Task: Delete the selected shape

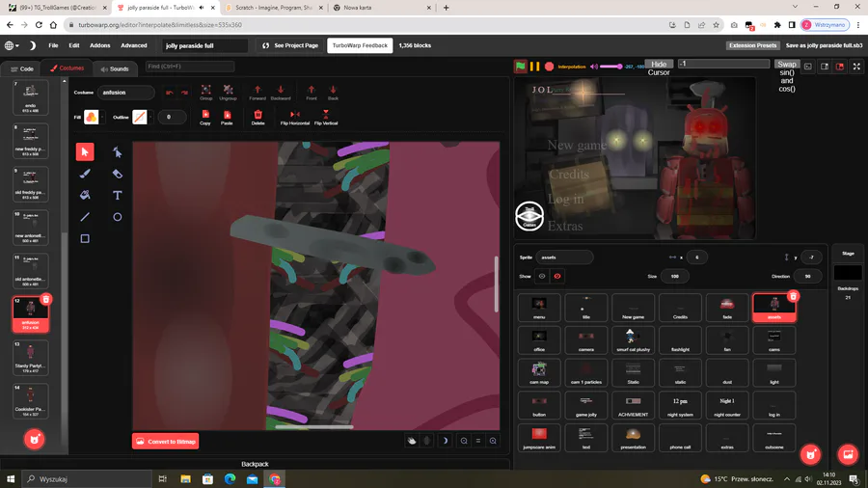Action: click(x=258, y=118)
